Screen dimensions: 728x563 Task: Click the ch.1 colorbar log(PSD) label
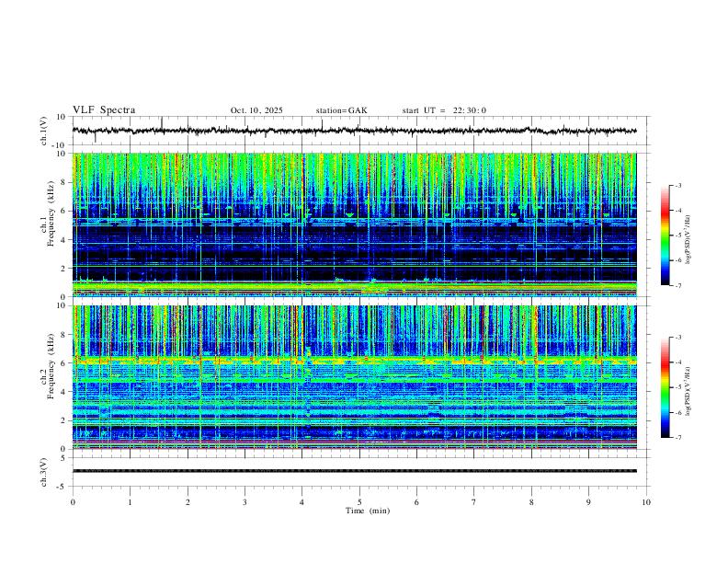[688, 240]
